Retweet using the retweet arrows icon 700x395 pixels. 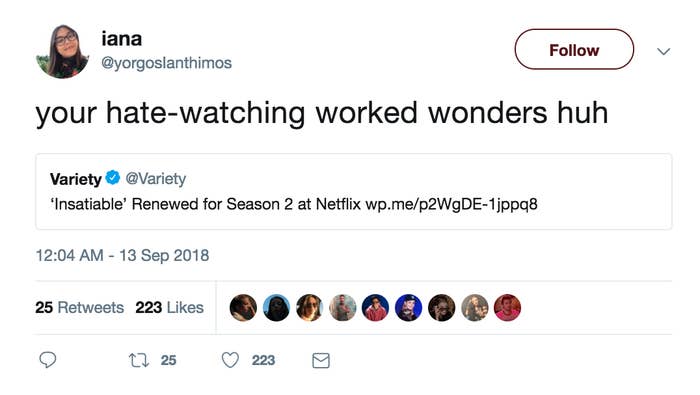tap(139, 360)
